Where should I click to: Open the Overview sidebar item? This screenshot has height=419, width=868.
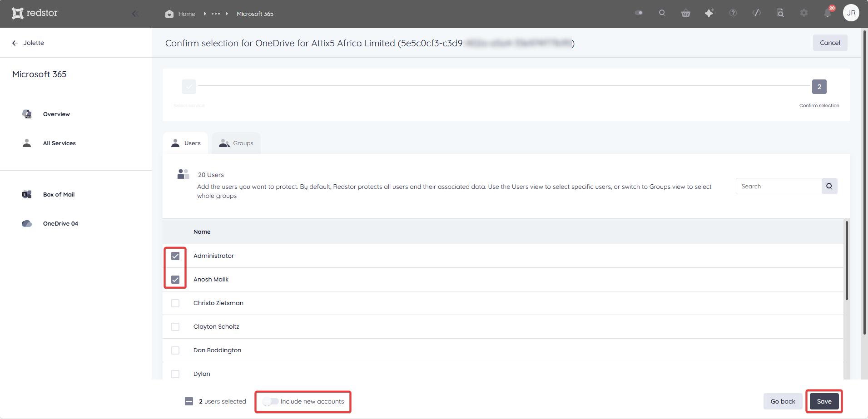[56, 114]
